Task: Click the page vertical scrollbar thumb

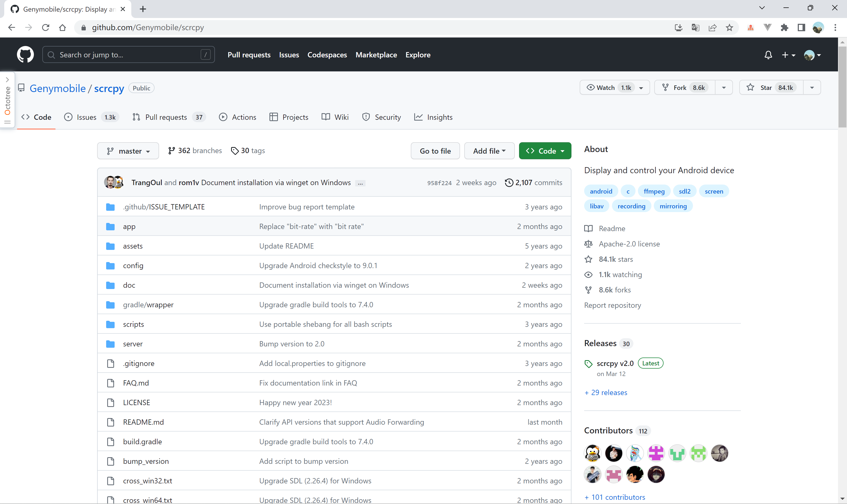Action: [x=842, y=87]
